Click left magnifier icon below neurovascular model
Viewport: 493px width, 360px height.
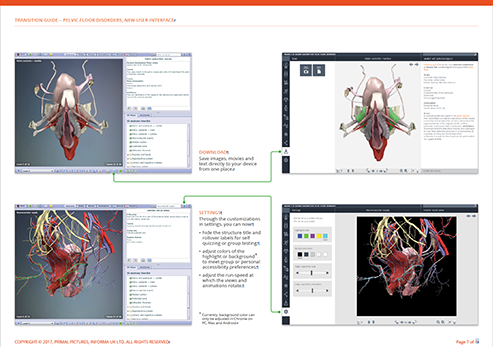point(438,322)
